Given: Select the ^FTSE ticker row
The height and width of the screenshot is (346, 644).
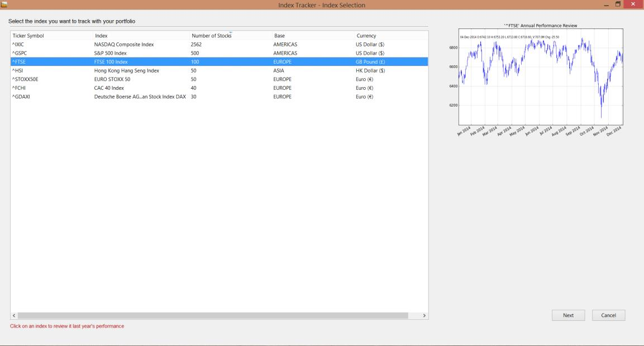Looking at the screenshot, I should pyautogui.click(x=220, y=61).
